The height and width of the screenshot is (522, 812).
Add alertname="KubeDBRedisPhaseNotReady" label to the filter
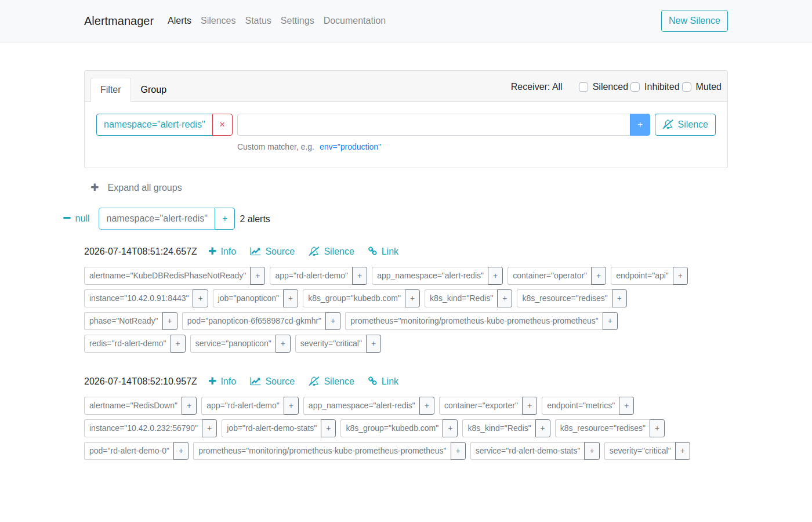(x=258, y=275)
